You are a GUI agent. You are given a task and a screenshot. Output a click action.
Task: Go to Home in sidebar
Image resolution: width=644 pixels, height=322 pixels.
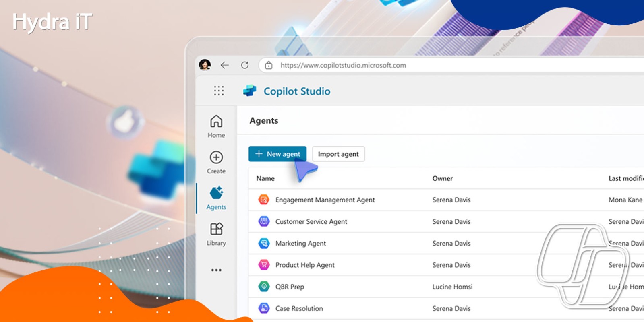click(216, 126)
